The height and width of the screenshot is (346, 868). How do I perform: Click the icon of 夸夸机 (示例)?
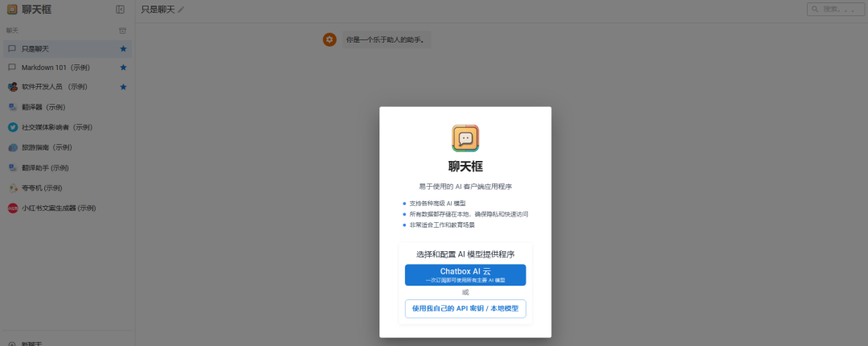coord(13,188)
